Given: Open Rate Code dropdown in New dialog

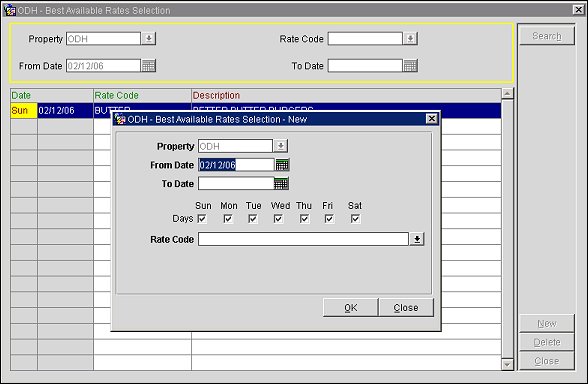Looking at the screenshot, I should pos(417,239).
